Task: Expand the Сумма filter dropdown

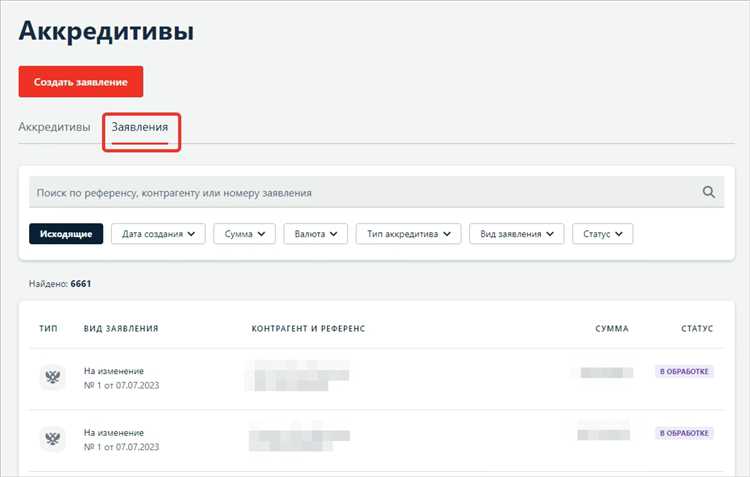Action: tap(244, 234)
